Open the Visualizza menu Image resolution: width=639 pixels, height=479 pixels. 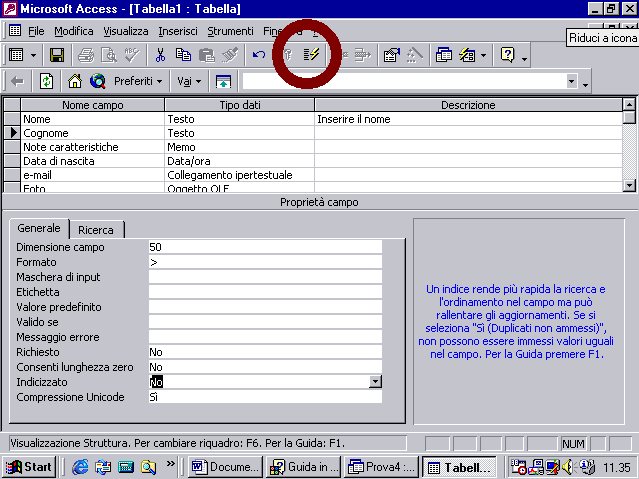tap(126, 31)
